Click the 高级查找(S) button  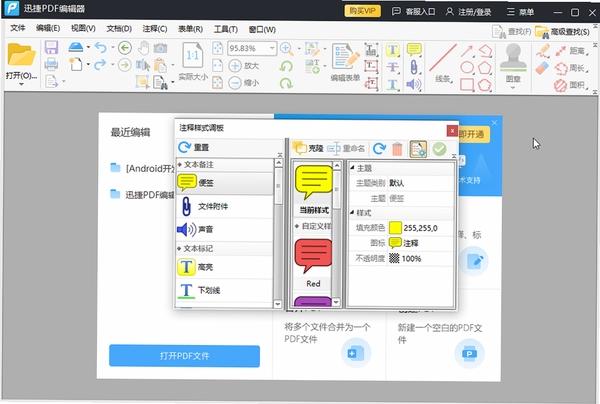[x=562, y=32]
